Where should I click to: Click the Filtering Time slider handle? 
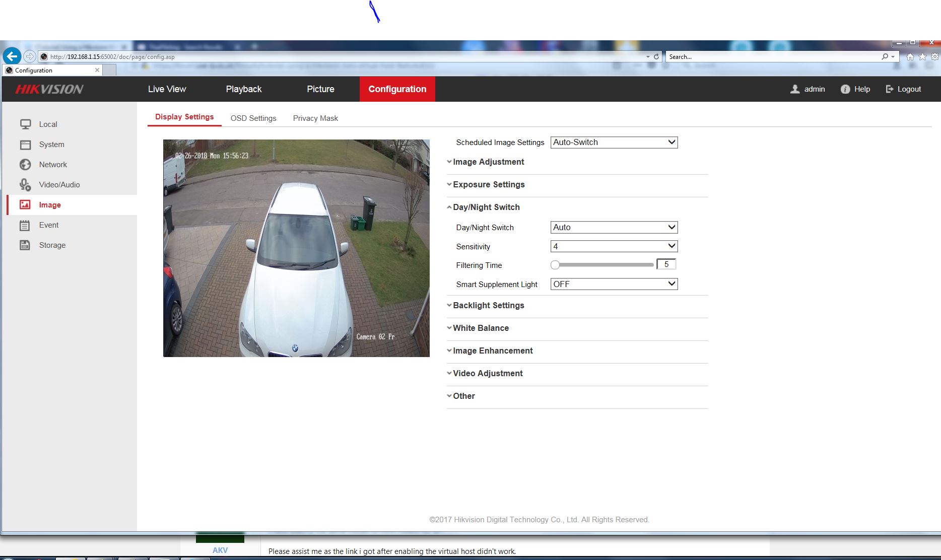click(x=555, y=265)
